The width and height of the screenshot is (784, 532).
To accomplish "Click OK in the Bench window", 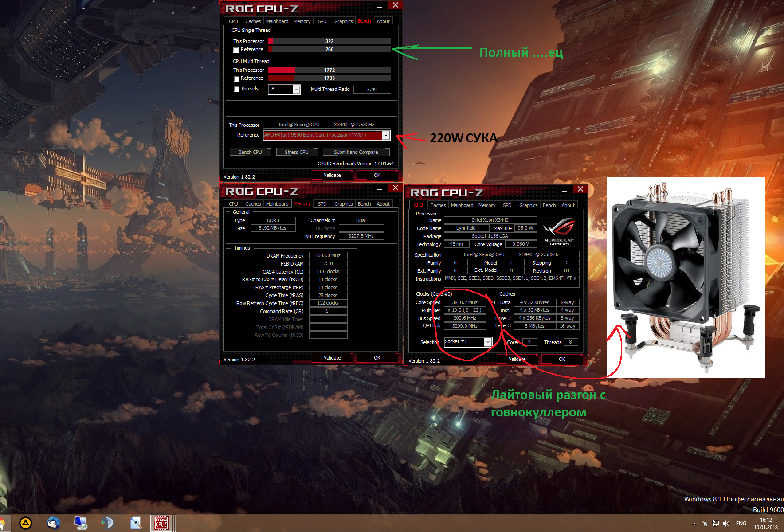I will [x=377, y=175].
